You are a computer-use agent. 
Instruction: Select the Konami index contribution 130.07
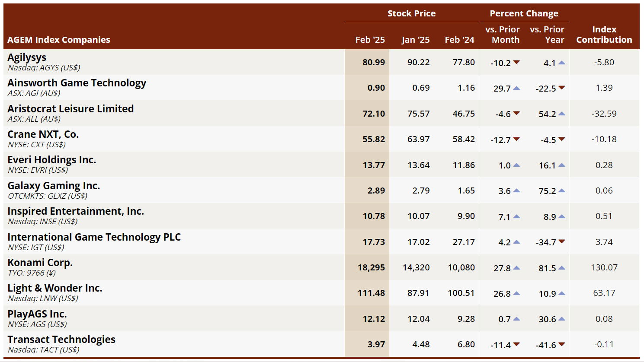click(x=604, y=268)
